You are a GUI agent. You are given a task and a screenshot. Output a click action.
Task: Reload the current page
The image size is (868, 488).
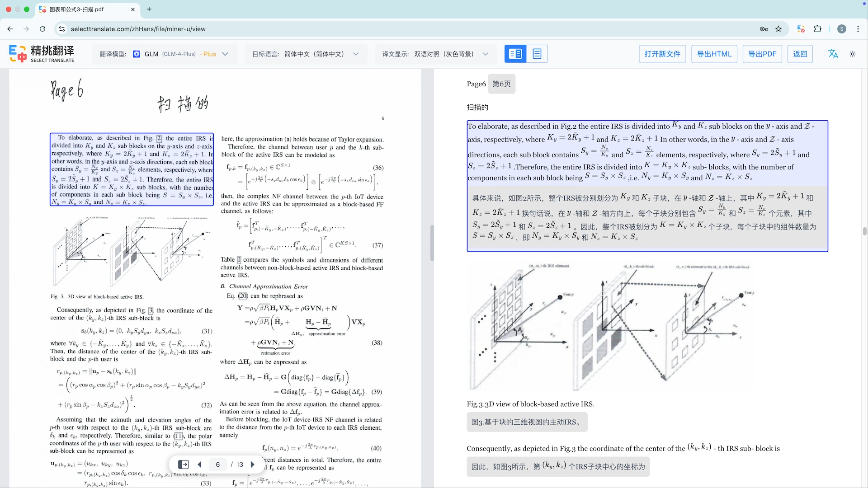tap(42, 29)
